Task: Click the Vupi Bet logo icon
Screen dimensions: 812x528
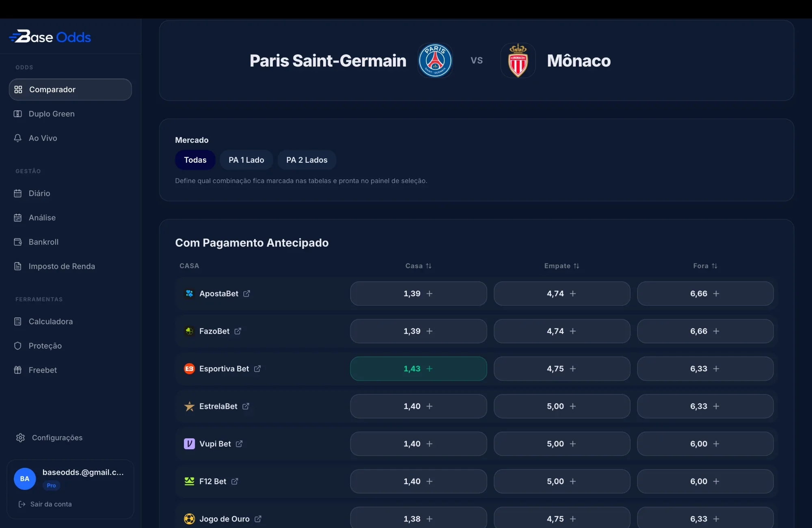Action: [x=189, y=444]
